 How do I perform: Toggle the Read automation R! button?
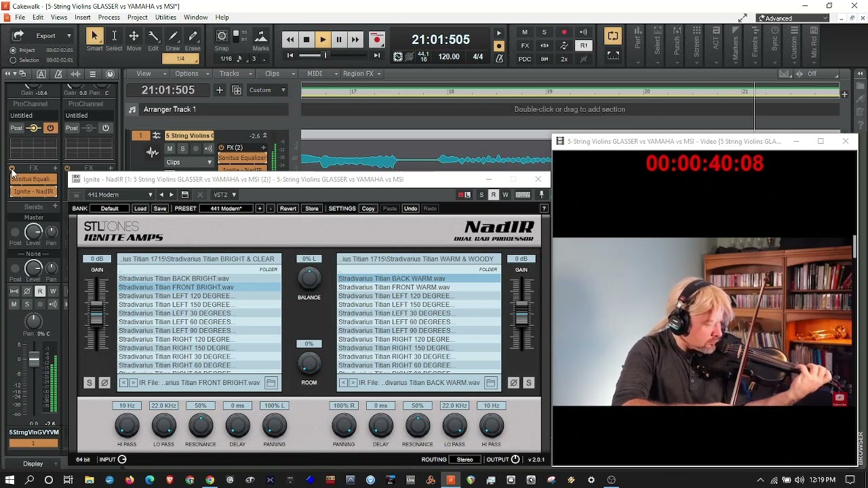click(583, 45)
